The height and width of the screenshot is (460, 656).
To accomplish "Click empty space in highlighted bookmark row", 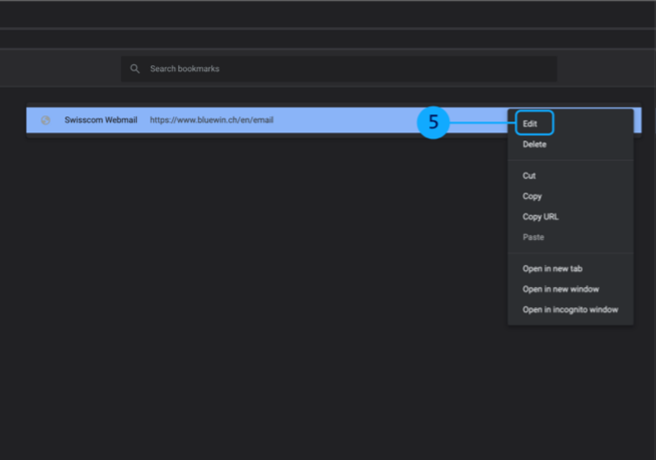I will (340, 120).
